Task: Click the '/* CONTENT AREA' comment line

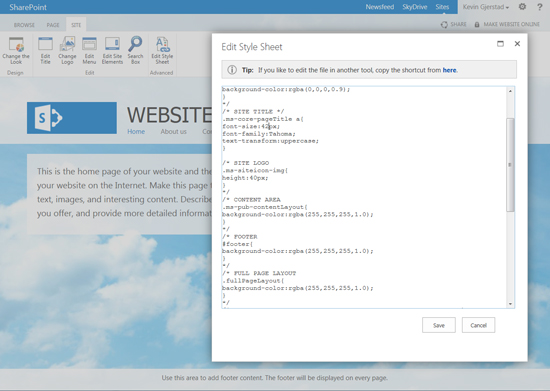Action: [251, 200]
